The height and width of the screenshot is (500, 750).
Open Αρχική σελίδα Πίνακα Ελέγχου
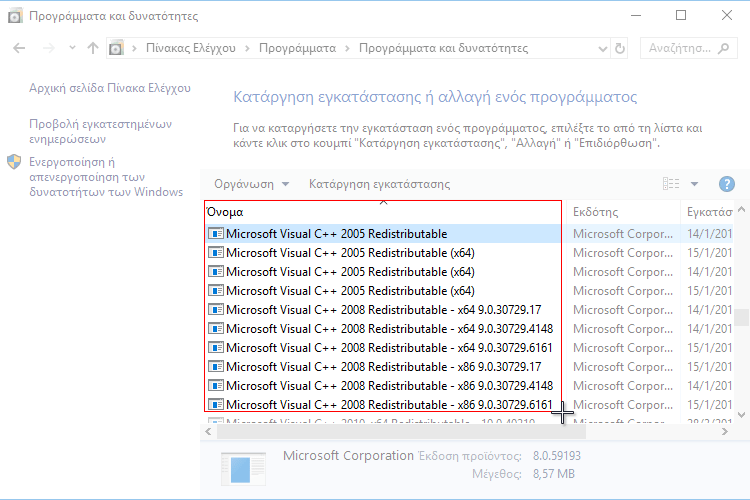110,88
